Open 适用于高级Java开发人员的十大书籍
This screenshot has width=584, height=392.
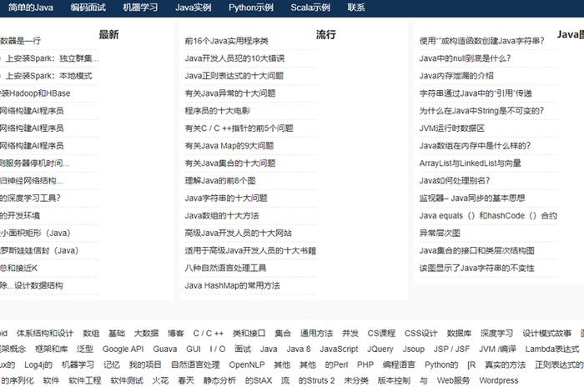coord(250,251)
